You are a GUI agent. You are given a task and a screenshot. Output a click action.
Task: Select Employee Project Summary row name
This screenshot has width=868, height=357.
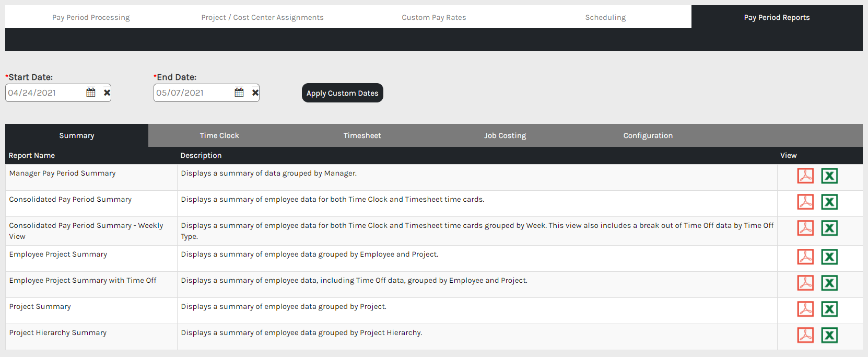coord(58,254)
